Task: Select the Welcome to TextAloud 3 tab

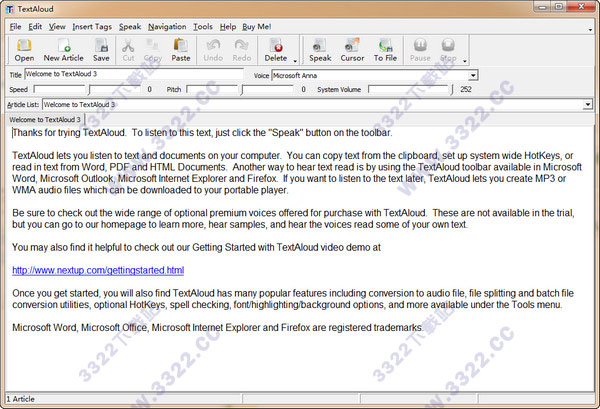Action: pos(45,120)
